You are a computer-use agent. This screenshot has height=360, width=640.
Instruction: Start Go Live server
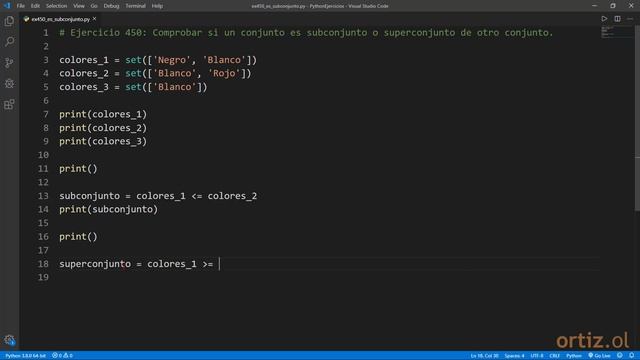coord(599,356)
